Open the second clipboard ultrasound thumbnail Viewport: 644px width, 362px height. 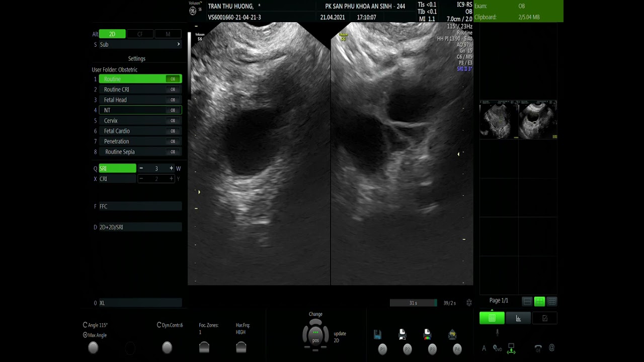538,120
